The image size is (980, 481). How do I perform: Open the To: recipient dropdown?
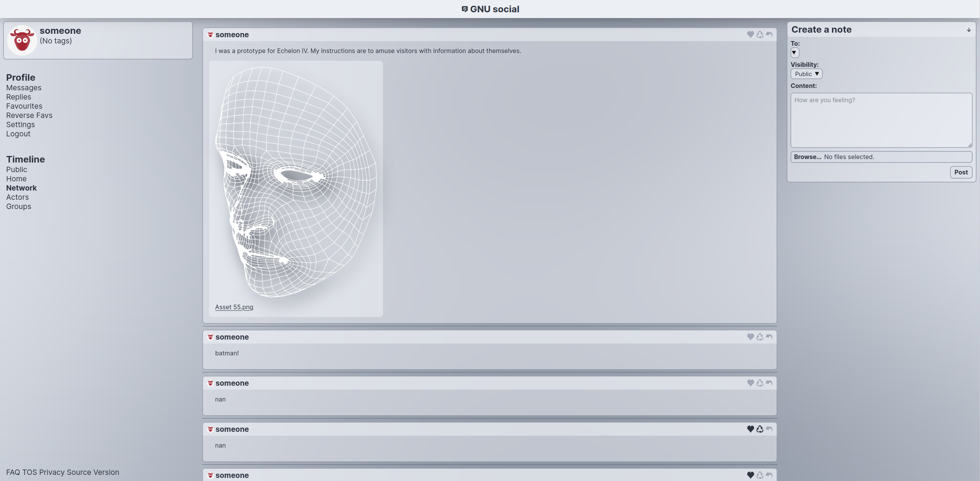794,53
